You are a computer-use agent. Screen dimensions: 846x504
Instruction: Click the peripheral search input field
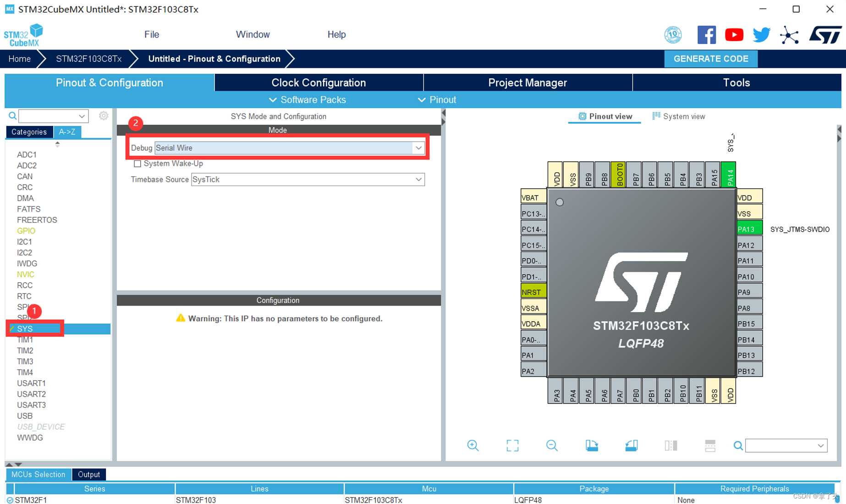[x=49, y=115]
